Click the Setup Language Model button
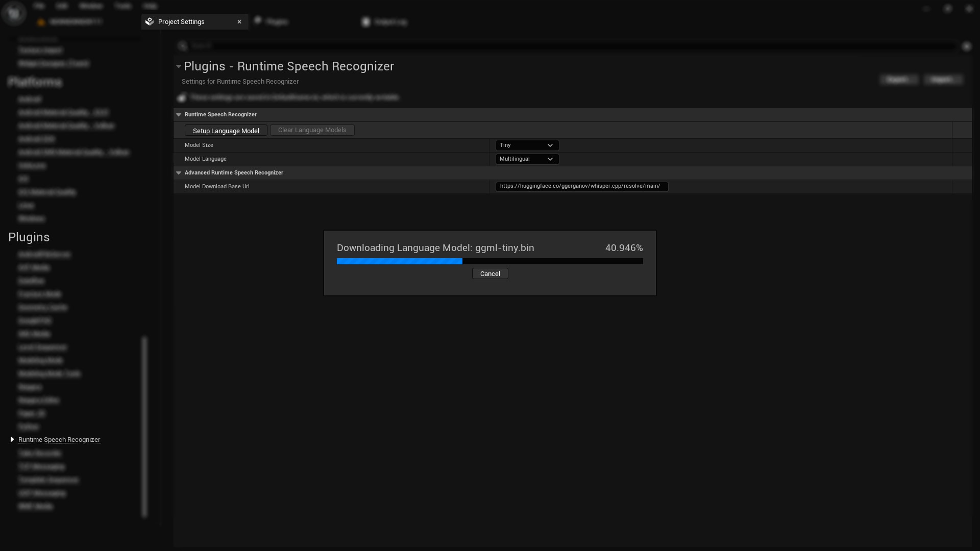Image resolution: width=980 pixels, height=551 pixels. 226,130
